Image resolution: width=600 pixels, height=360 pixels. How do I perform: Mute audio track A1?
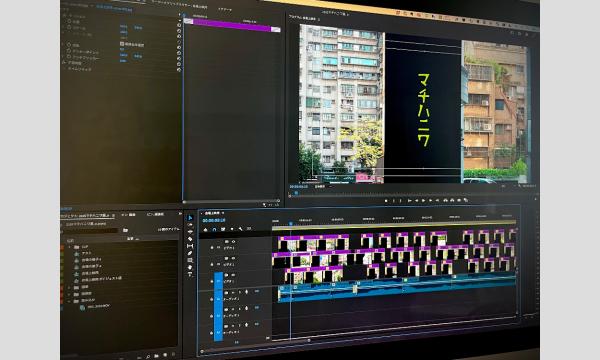(233, 292)
